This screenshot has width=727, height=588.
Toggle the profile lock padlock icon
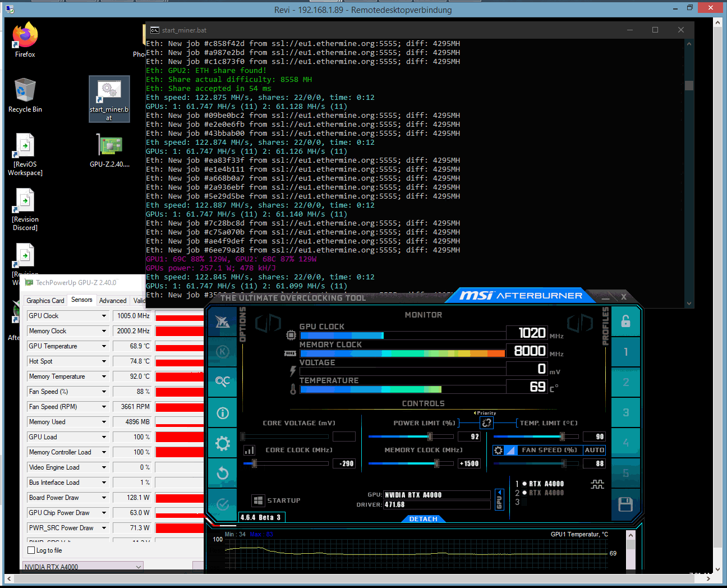tap(625, 321)
